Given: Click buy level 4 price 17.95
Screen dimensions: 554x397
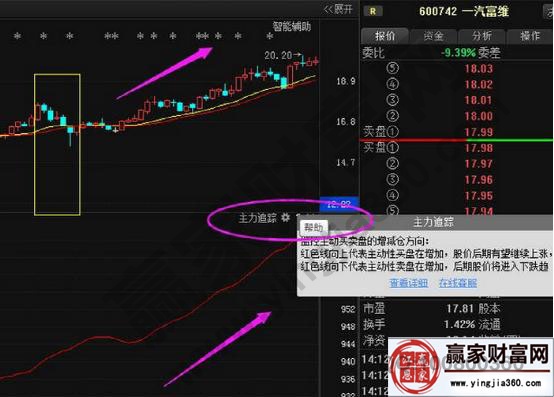Looking at the screenshot, I should tap(478, 196).
